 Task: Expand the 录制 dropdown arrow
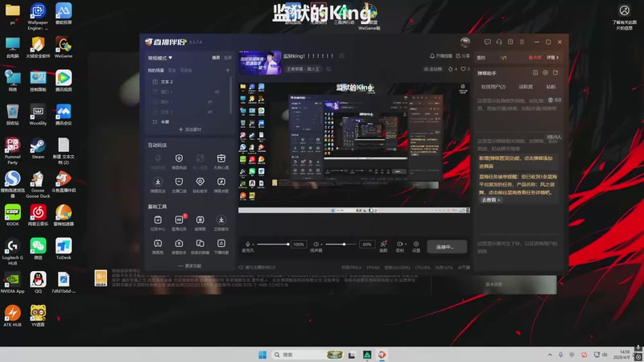[x=406, y=245]
